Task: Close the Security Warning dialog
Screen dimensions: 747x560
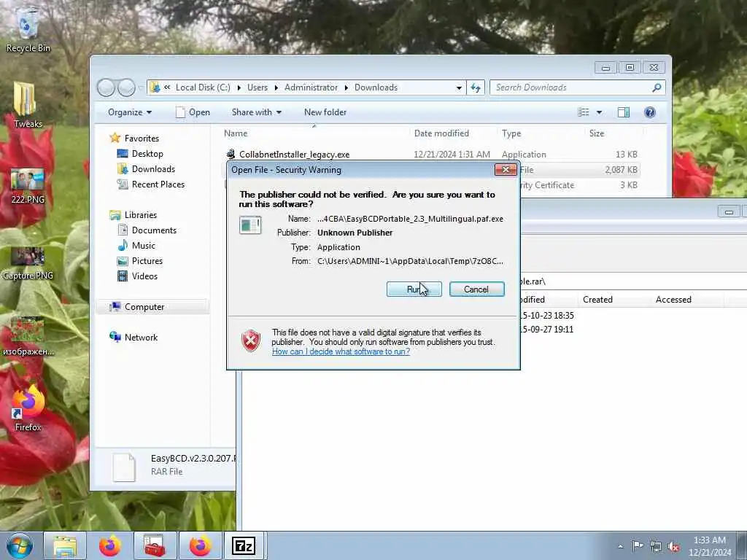Action: tap(506, 169)
